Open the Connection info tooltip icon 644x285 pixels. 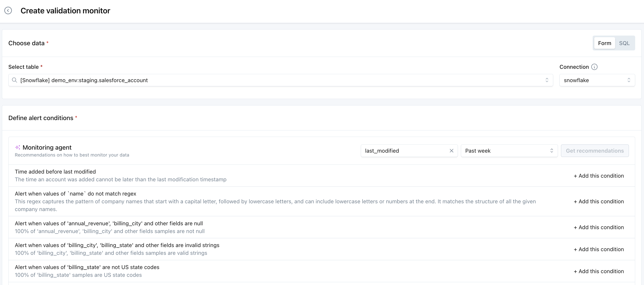click(594, 67)
